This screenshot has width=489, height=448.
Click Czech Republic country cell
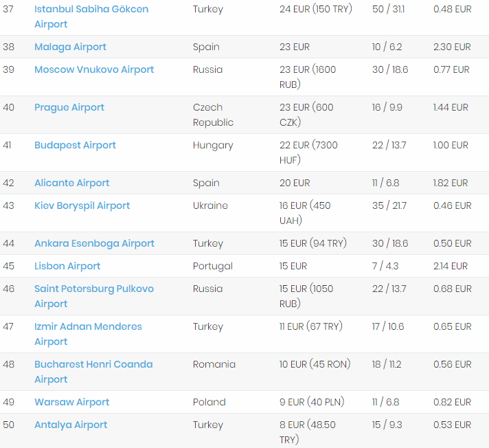(213, 115)
